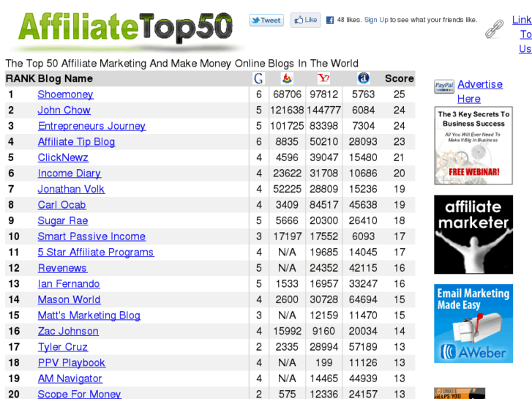Image resolution: width=532 pixels, height=399 pixels.
Task: Visit the Sugar Rae blog
Action: click(63, 220)
